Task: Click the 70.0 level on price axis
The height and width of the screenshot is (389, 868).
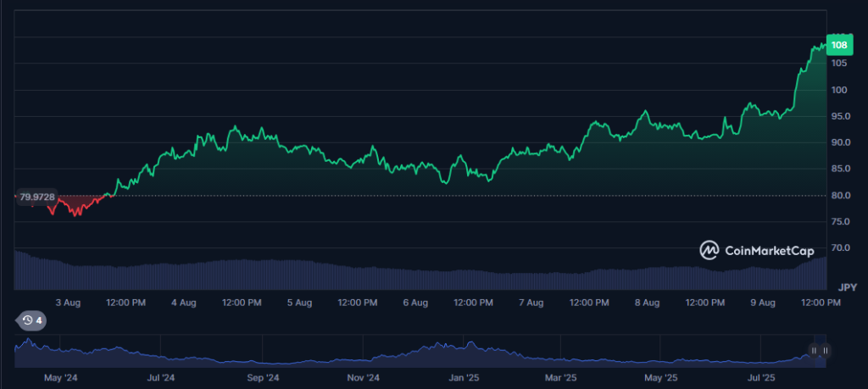Action: 840,247
